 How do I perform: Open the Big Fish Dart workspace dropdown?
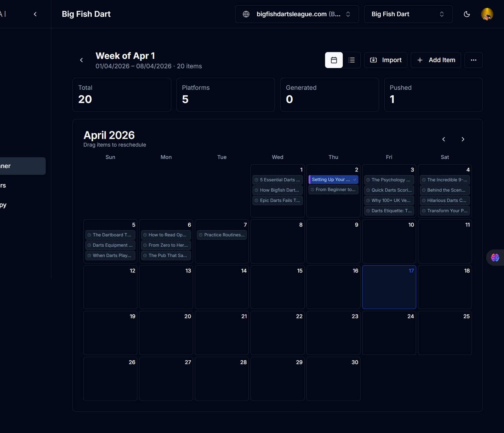[408, 14]
